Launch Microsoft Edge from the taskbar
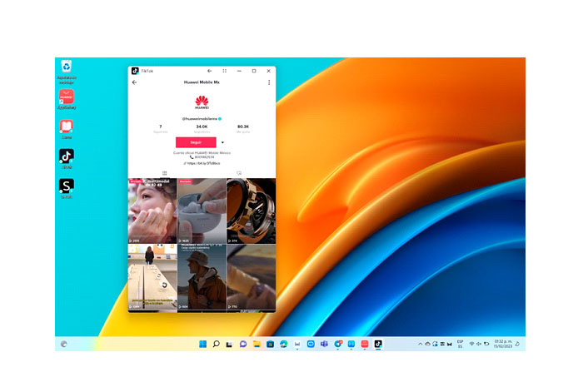This screenshot has width=583, height=392. point(284,344)
